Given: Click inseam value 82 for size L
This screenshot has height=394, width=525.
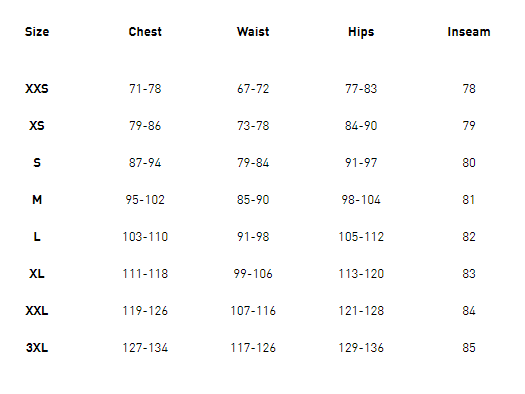Looking at the screenshot, I should coord(469,237).
